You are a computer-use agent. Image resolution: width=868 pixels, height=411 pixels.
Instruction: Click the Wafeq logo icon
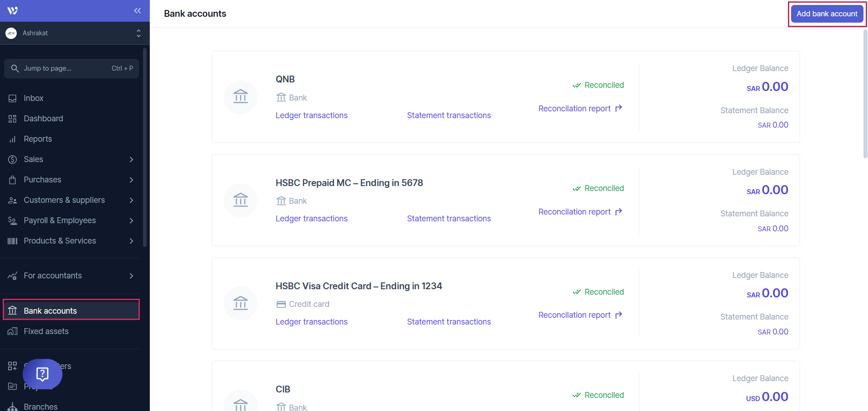point(13,11)
